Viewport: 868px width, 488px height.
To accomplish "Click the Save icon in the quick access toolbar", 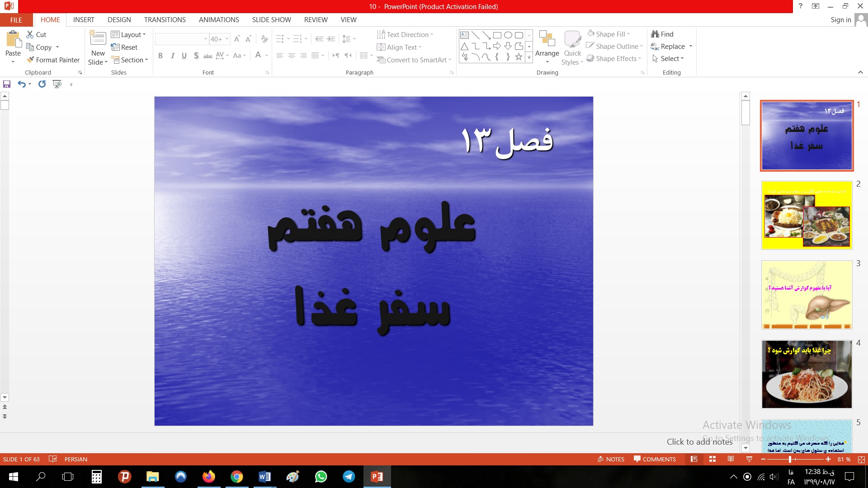I will coord(7,84).
